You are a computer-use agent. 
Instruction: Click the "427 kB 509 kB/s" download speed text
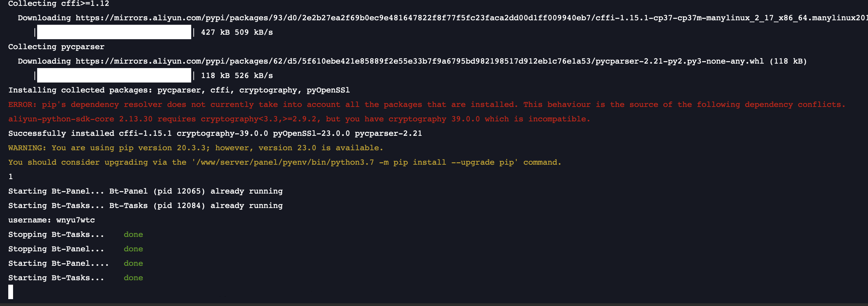[237, 32]
